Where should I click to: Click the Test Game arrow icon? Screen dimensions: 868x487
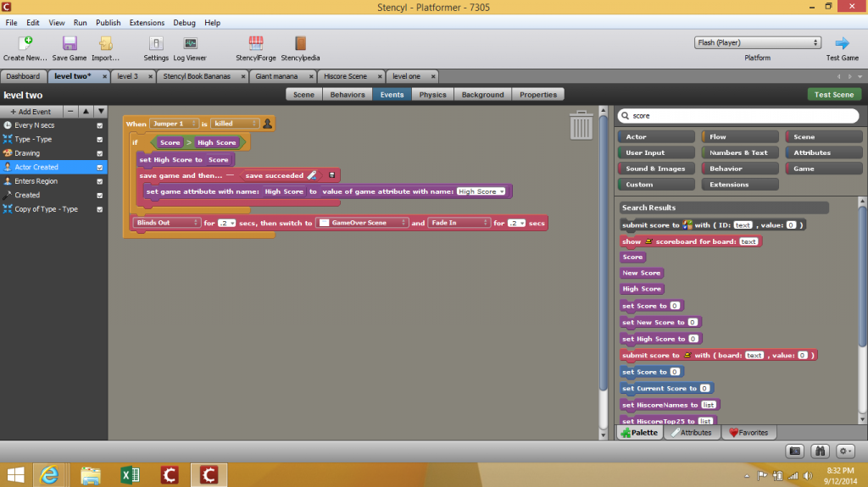point(842,43)
